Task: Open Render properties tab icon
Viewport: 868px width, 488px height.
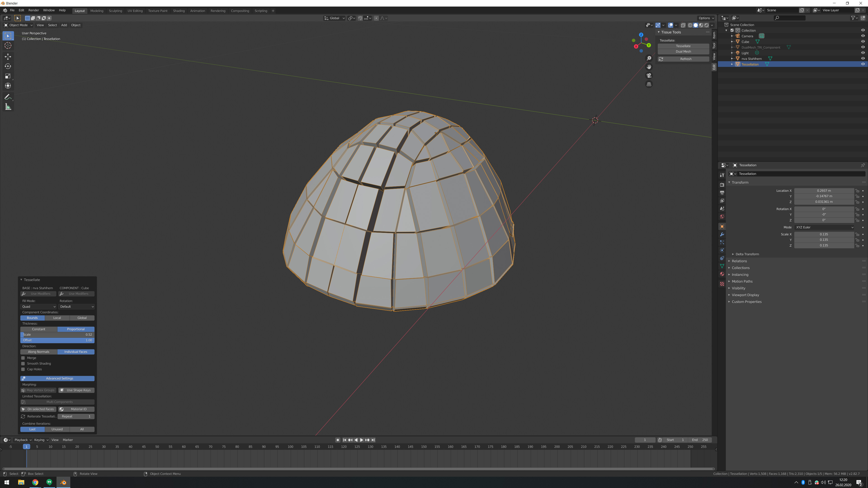Action: (722, 185)
